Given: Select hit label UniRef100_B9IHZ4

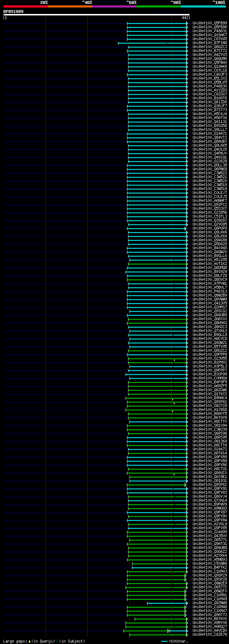Looking at the screenshot, I should (210, 271).
